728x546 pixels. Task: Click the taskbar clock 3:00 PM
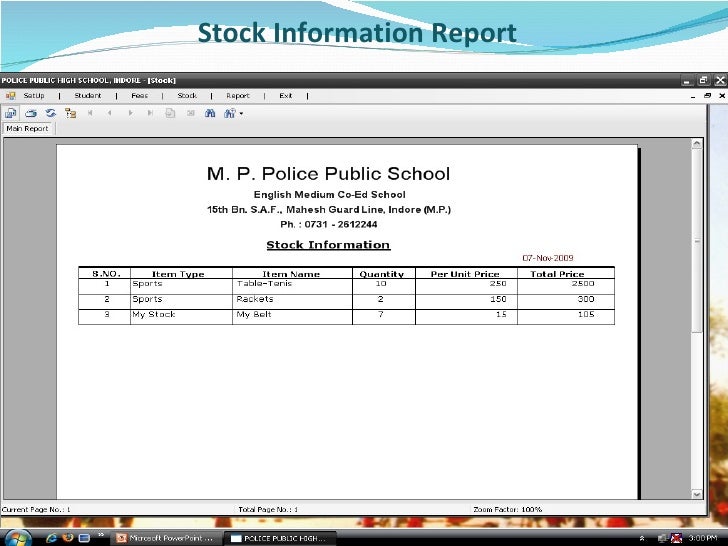702,538
